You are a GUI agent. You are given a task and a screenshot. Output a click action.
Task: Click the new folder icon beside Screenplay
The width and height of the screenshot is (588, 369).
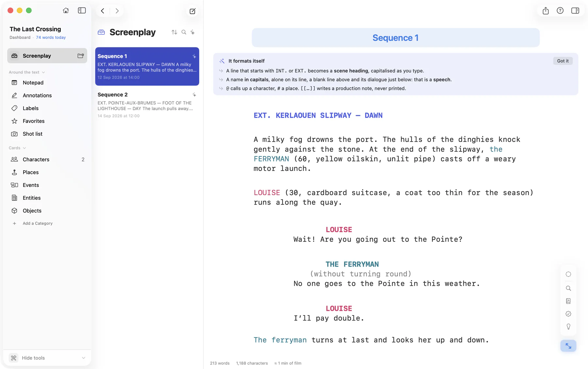(x=81, y=56)
